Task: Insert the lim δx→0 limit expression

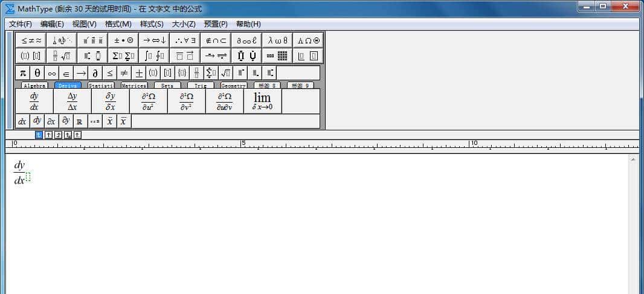Action: (262, 101)
